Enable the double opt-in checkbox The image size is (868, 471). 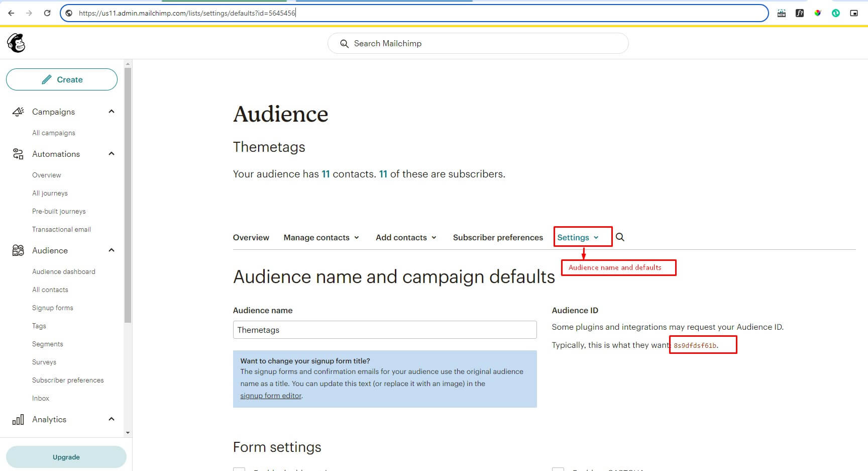click(239, 469)
